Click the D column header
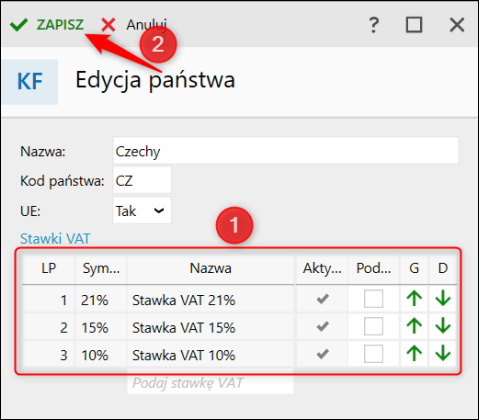 coord(443,268)
